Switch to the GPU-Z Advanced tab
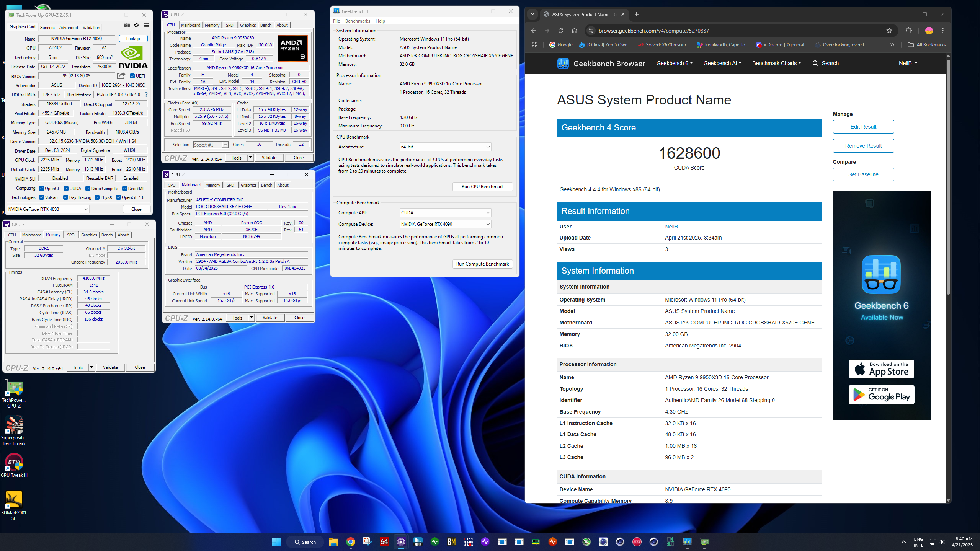 point(69,28)
